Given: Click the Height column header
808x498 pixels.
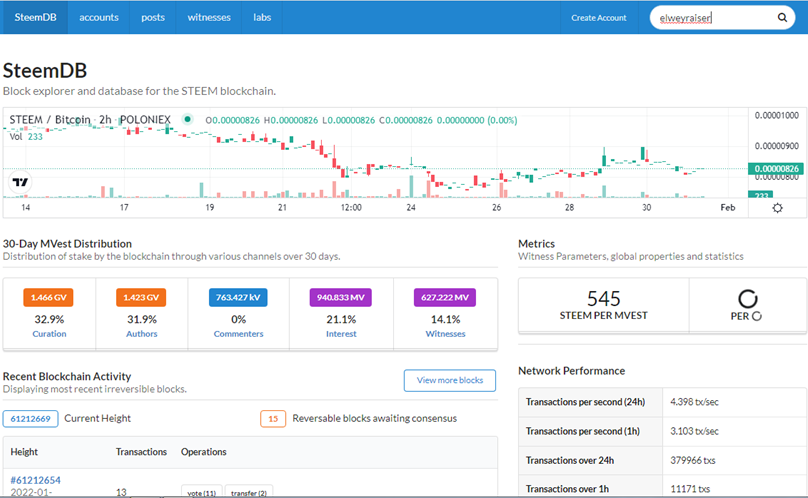Looking at the screenshot, I should coord(24,452).
